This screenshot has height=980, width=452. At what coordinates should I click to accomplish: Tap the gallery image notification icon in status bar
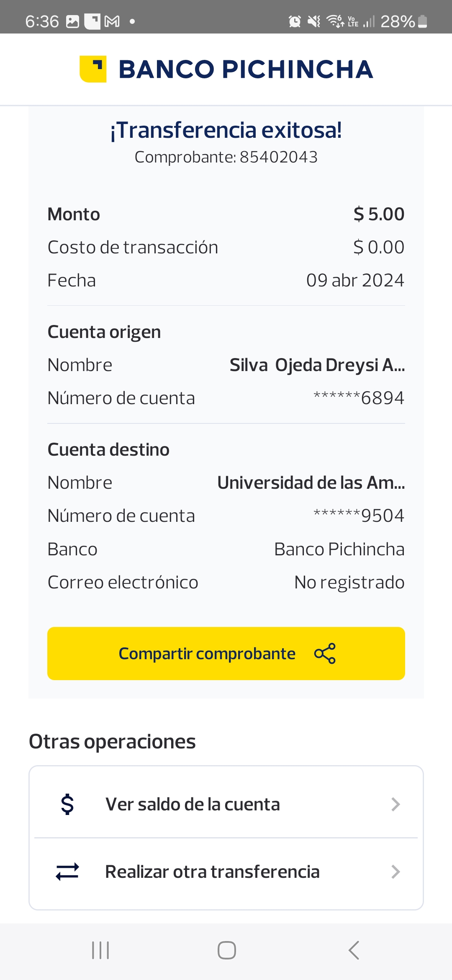coord(73,21)
